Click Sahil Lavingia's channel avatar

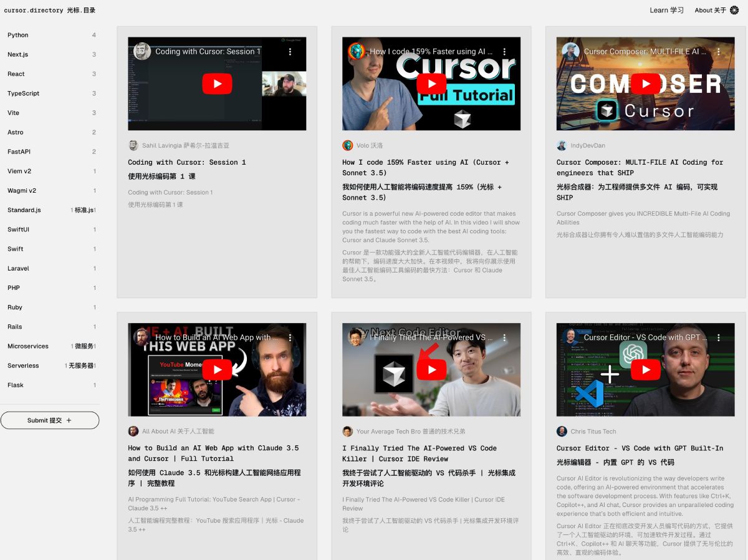point(133,145)
